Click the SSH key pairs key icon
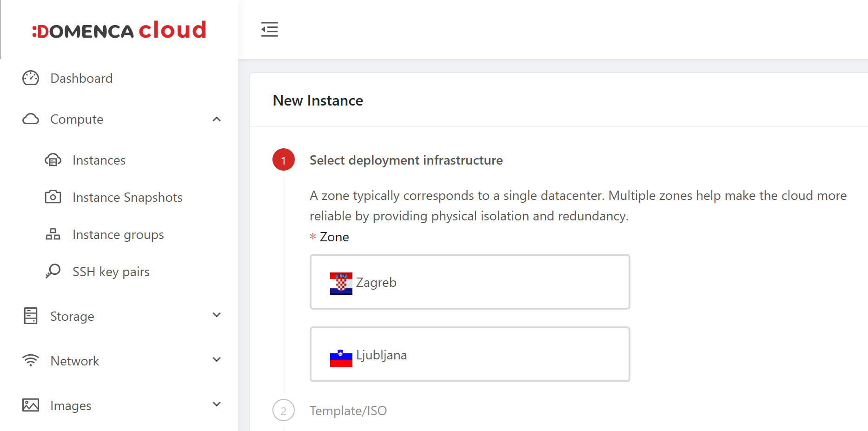This screenshot has height=431, width=868. coord(53,271)
